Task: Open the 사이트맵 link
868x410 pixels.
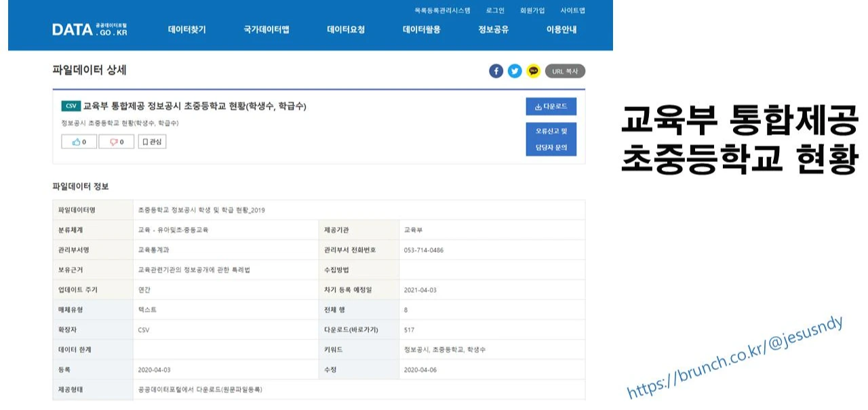Action: coord(572,10)
